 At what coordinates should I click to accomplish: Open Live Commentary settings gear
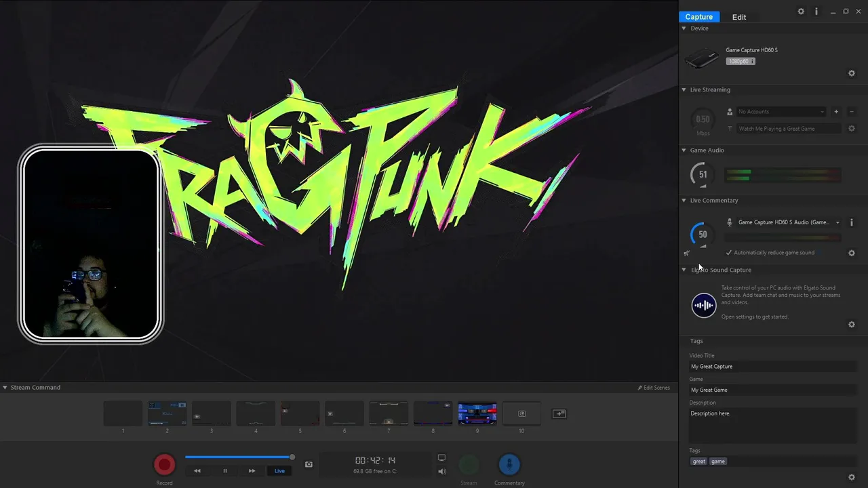pos(852,253)
